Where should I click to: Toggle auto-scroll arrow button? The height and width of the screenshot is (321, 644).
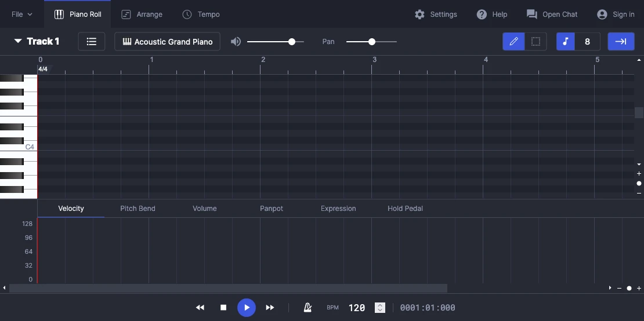pos(621,41)
